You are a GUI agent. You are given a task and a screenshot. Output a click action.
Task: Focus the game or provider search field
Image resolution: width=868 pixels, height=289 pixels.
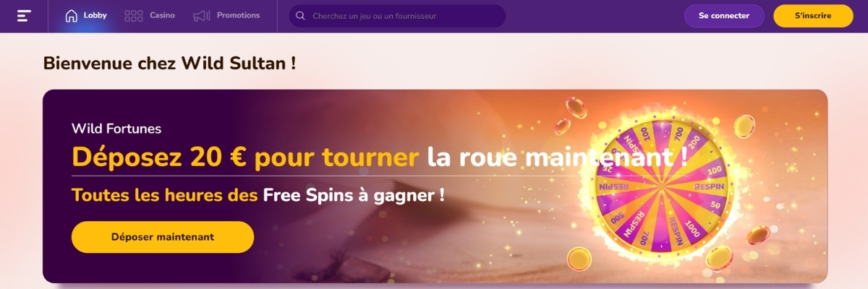[x=397, y=16]
